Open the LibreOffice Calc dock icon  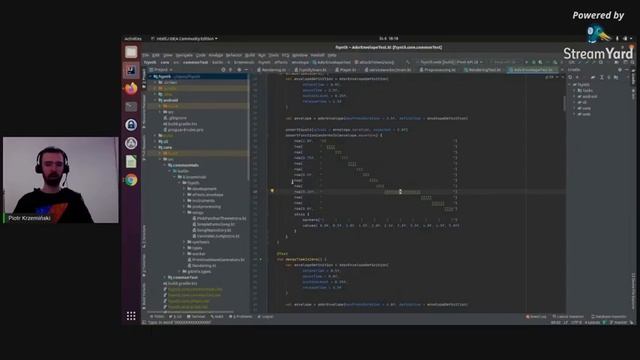coord(131,162)
